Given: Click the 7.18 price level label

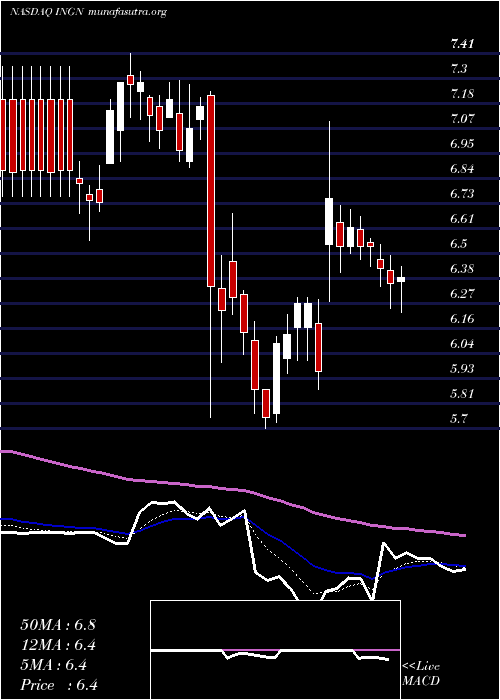Looking at the screenshot, I should tap(462, 94).
